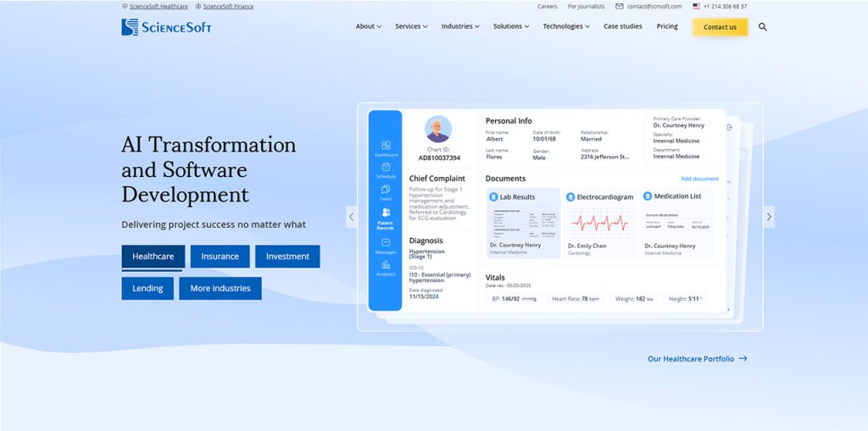This screenshot has height=431, width=868.
Task: Click the BP 146/92 vitals value
Action: tap(515, 299)
